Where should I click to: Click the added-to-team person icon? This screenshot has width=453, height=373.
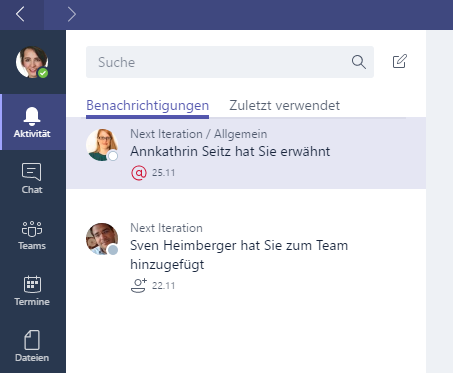[x=139, y=286]
